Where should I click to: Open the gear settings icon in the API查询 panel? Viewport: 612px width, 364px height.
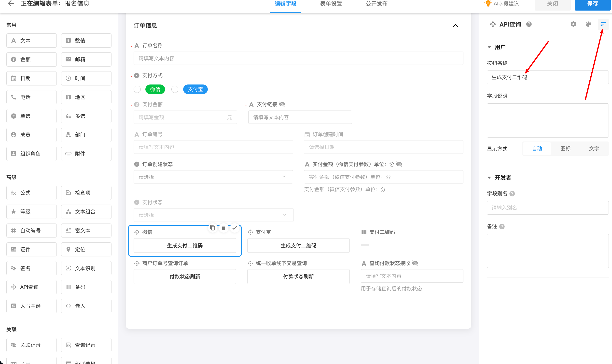pos(573,24)
